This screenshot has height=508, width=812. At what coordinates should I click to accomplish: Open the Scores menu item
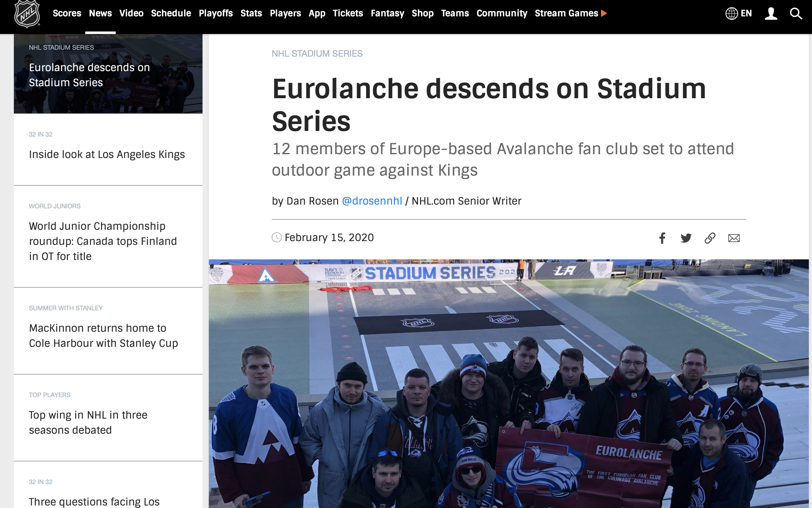pyautogui.click(x=67, y=14)
